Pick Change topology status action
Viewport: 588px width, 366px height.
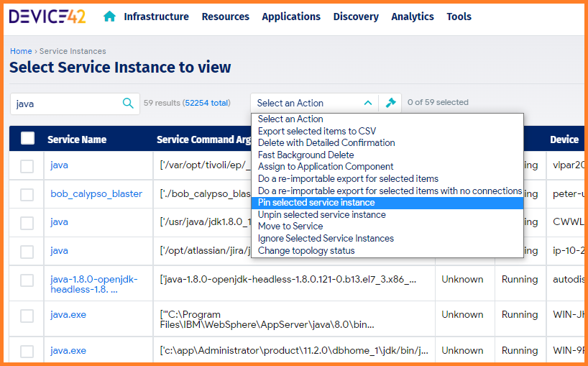[306, 250]
